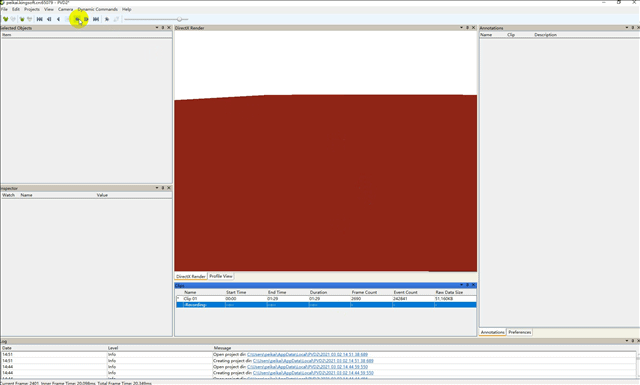Viewport: 640px width, 385px height.
Task: Select the DirectX Render tab
Action: (191, 276)
